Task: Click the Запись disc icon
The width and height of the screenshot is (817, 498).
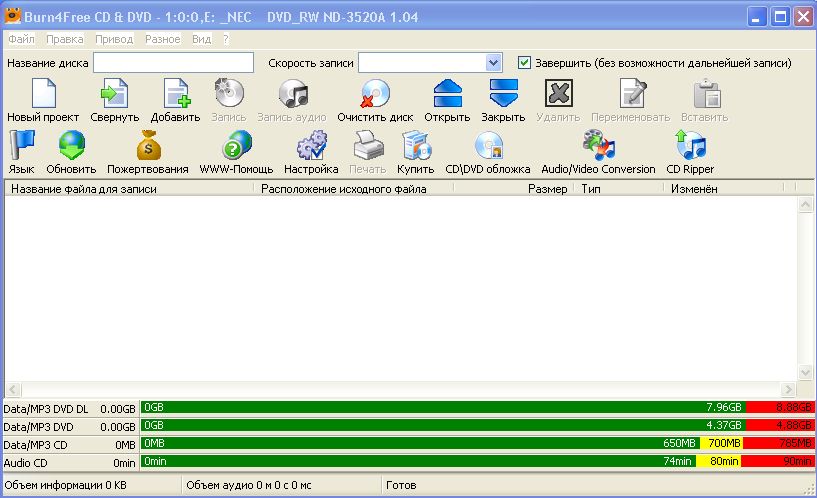Action: pos(229,93)
